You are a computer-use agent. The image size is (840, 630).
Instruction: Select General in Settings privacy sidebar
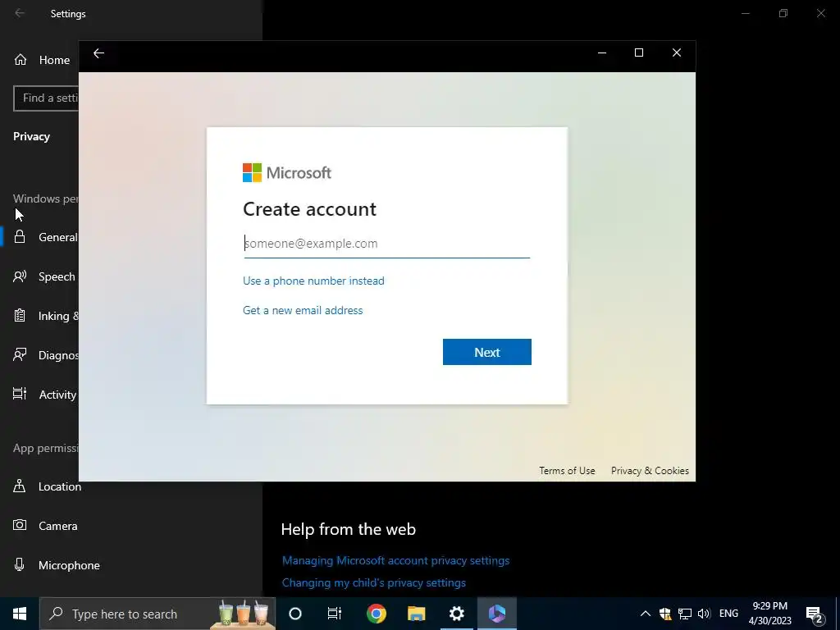click(41, 237)
